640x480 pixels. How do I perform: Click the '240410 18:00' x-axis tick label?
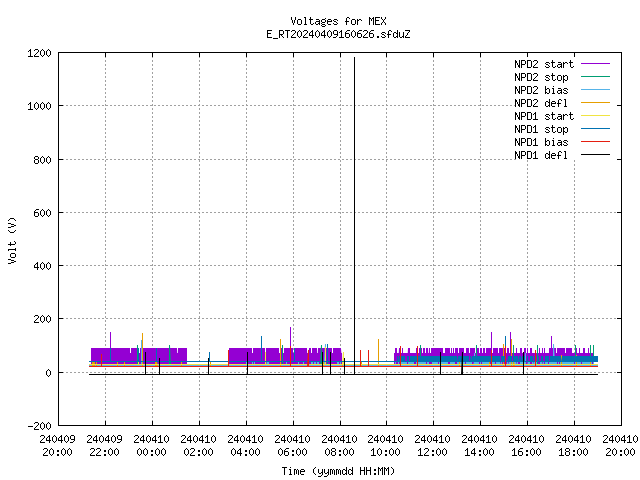point(573,446)
